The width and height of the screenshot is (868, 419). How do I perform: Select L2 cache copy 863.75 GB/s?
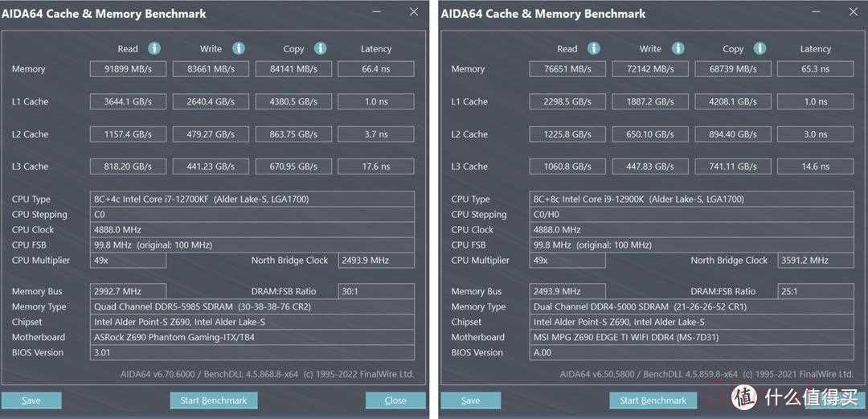pyautogui.click(x=293, y=134)
